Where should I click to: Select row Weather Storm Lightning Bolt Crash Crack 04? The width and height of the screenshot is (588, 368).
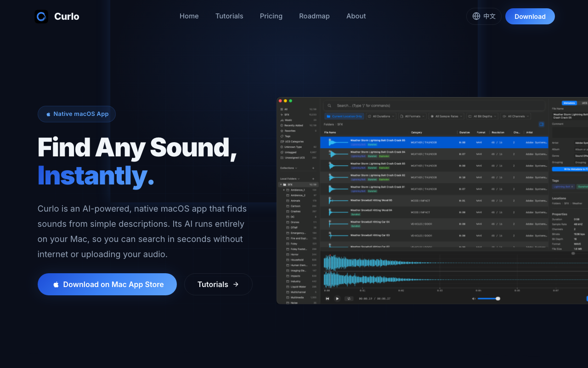pyautogui.click(x=434, y=154)
